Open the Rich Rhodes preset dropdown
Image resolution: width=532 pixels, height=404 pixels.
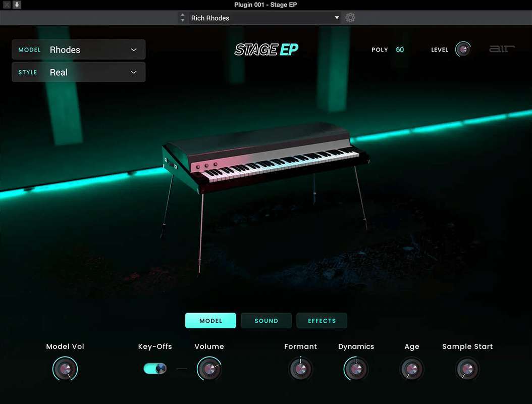pos(265,18)
